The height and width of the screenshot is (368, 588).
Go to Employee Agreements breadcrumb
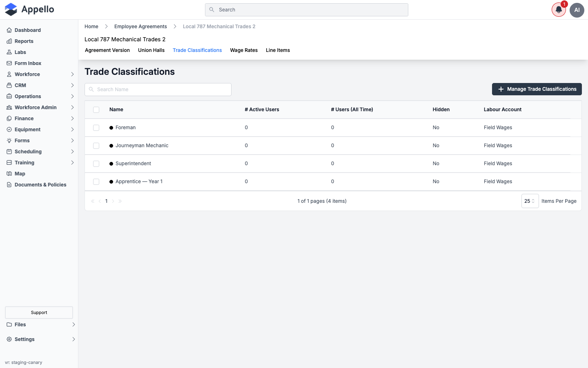[140, 27]
